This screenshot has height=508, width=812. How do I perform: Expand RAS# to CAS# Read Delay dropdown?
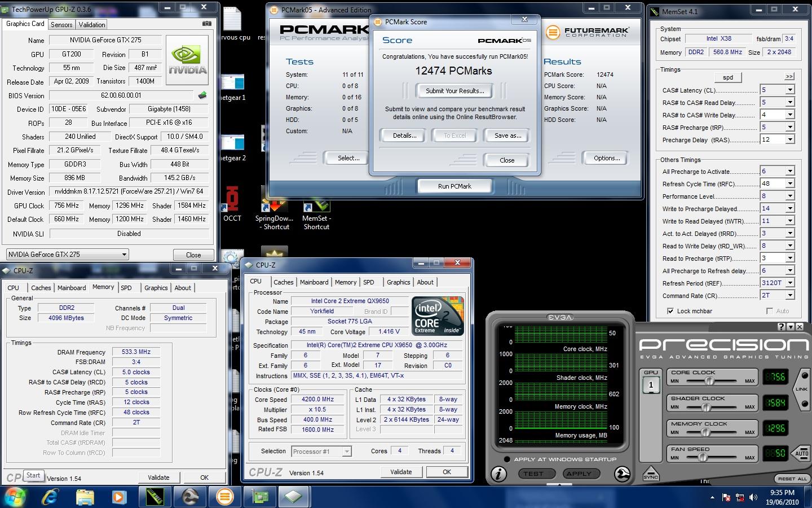(x=790, y=102)
